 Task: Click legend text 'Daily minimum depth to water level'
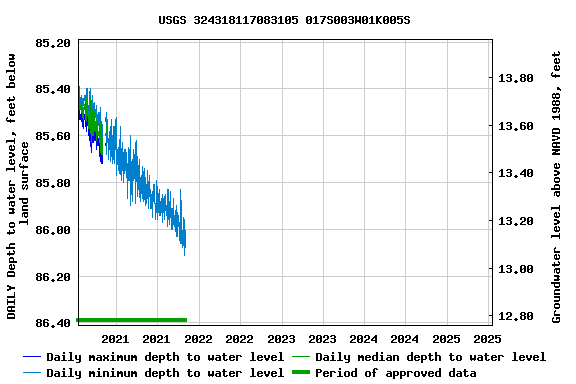(x=165, y=373)
